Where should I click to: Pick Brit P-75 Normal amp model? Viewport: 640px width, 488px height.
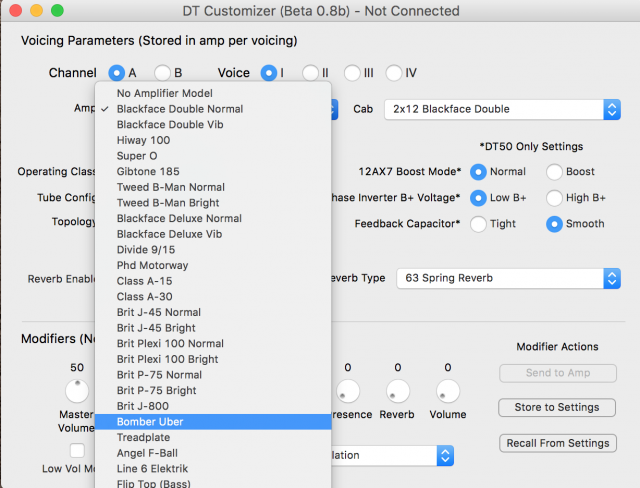pyautogui.click(x=213, y=375)
